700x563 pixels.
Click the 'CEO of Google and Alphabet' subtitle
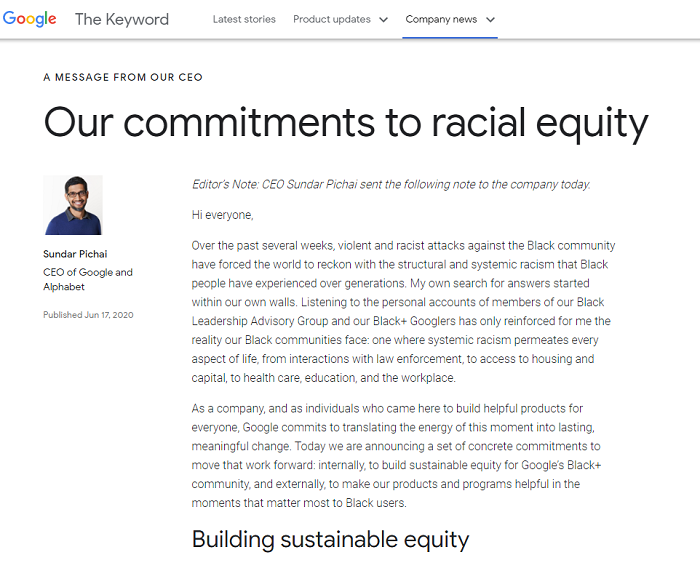point(88,279)
